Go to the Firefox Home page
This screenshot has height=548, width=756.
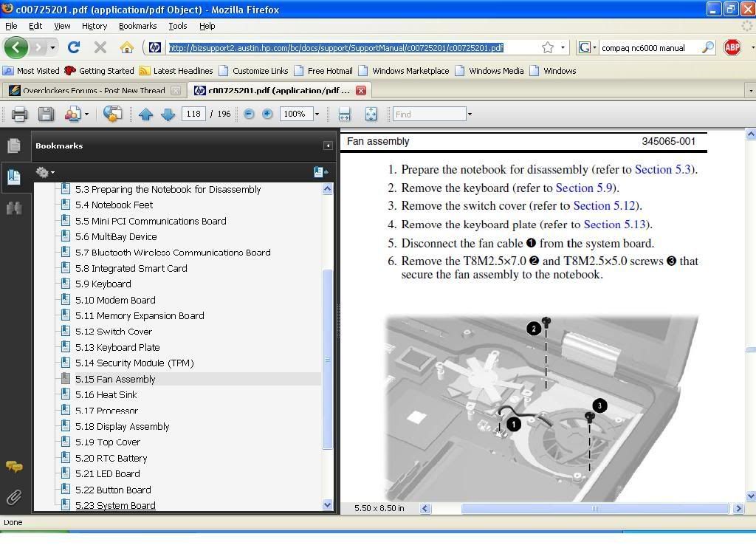click(127, 47)
